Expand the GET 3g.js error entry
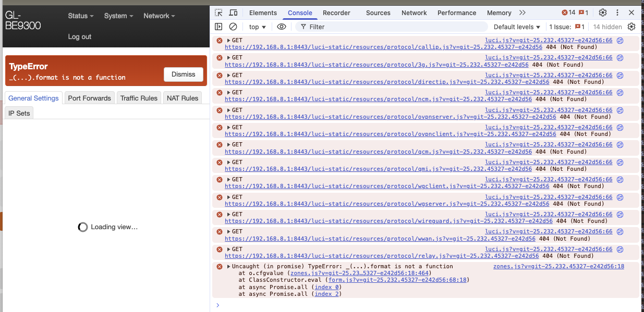 (x=228, y=57)
